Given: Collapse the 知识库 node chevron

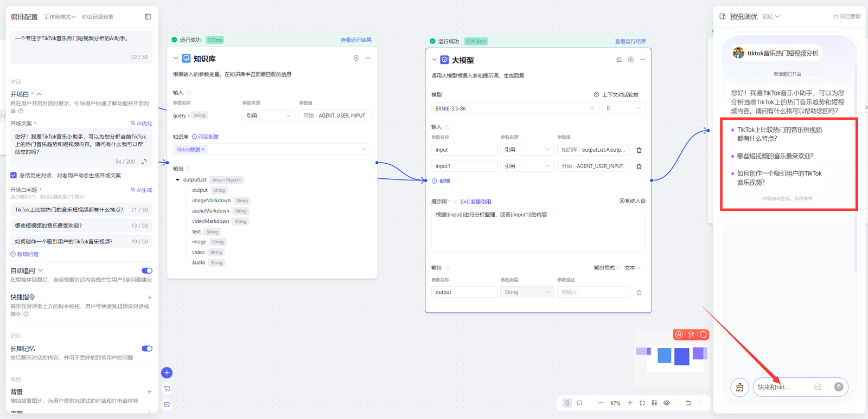Looking at the screenshot, I should (x=176, y=59).
